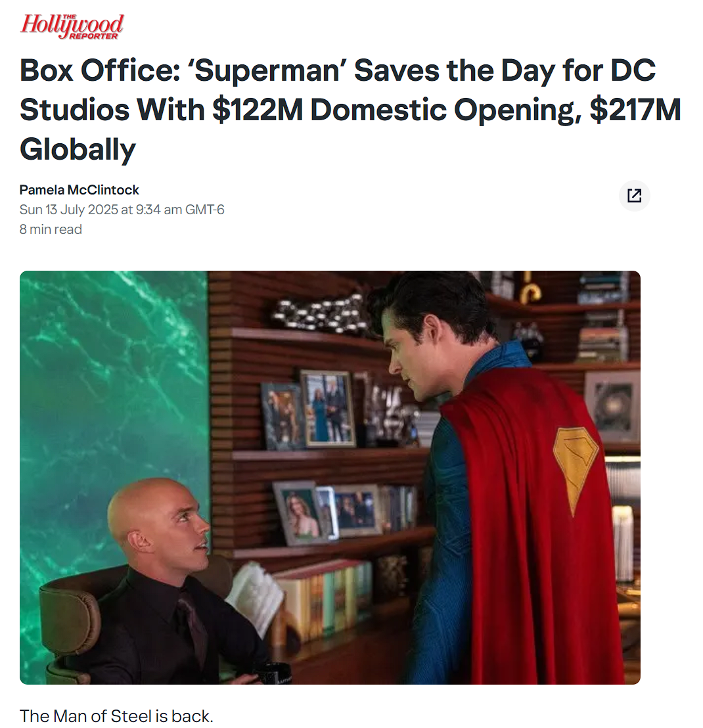Screen dimensions: 703x728
Task: Click the 8 min read label
Action: click(51, 229)
